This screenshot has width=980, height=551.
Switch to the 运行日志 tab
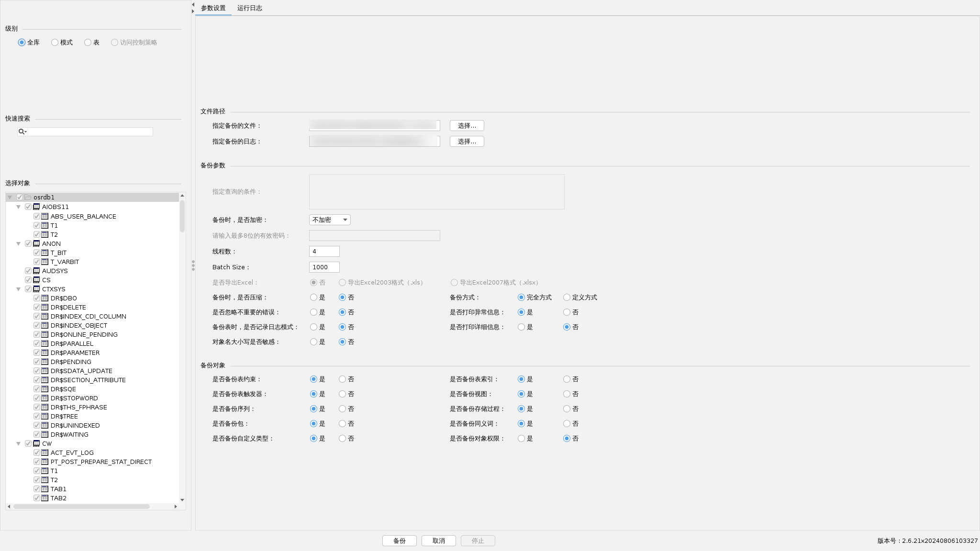click(x=249, y=8)
